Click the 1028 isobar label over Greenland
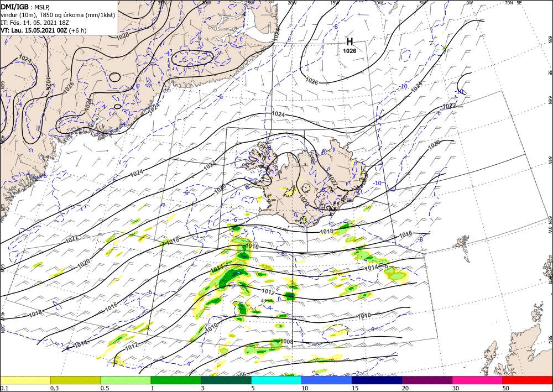This screenshot has width=553, height=392. (x=123, y=35)
